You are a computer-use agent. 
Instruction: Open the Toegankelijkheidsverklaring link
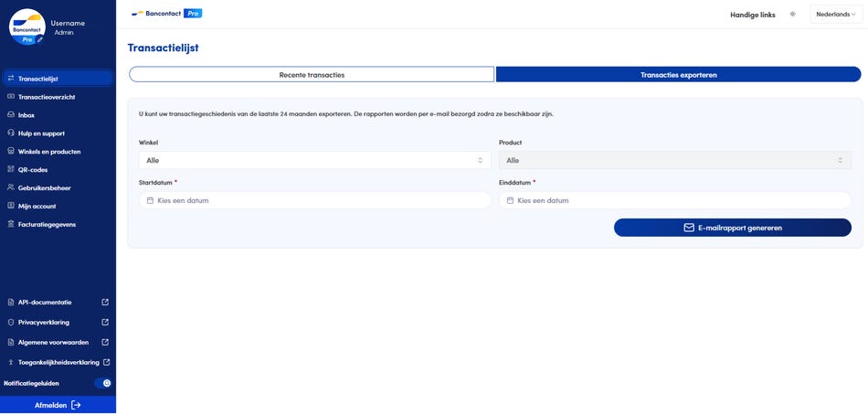58,362
